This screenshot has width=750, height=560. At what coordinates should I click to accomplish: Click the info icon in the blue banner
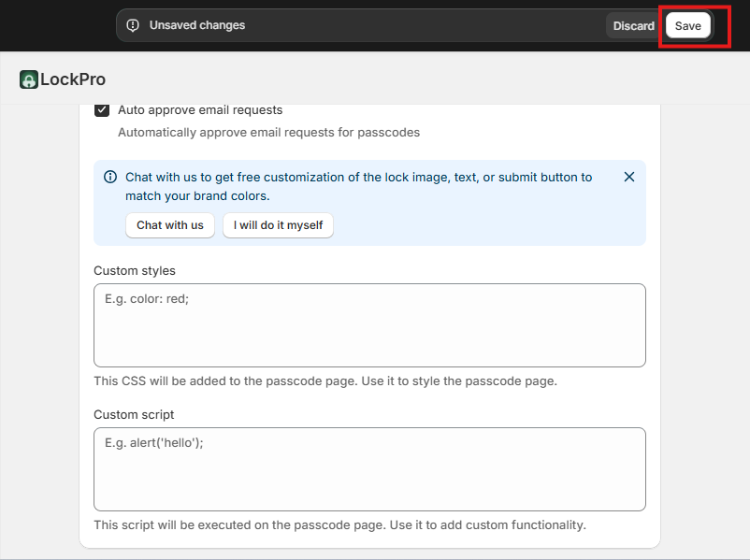(x=110, y=177)
